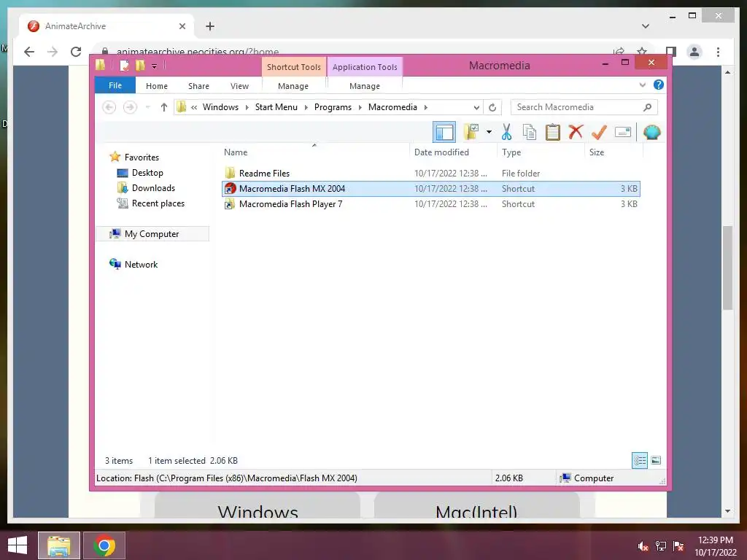Image resolution: width=747 pixels, height=560 pixels.
Task: Click the muted volume tray icon
Action: [x=643, y=546]
